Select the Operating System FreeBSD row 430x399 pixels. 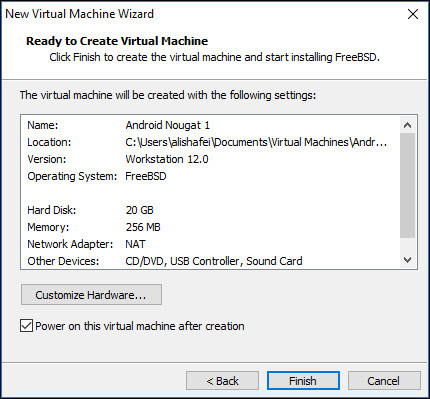click(211, 176)
